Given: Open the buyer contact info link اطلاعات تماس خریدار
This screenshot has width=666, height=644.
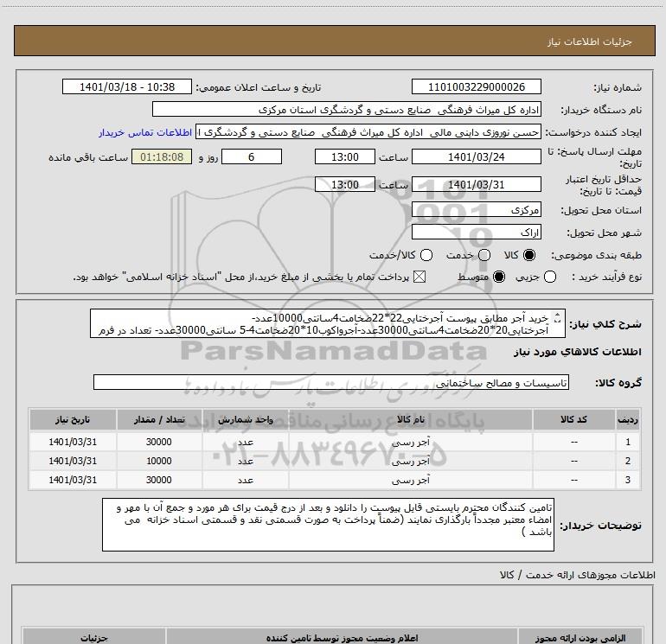Looking at the screenshot, I should click(145, 132).
